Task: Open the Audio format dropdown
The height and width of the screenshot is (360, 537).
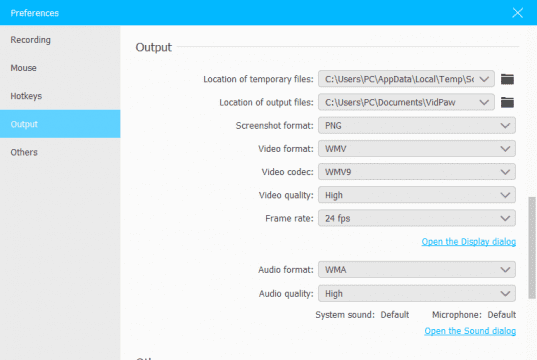Action: click(417, 270)
